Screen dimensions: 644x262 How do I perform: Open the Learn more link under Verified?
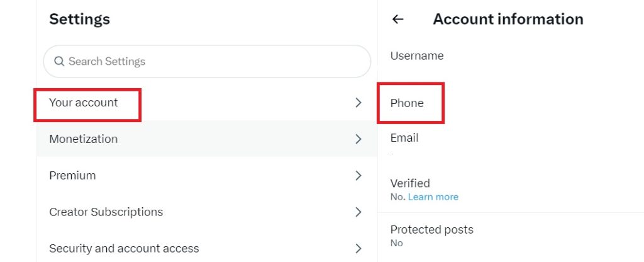pos(433,197)
